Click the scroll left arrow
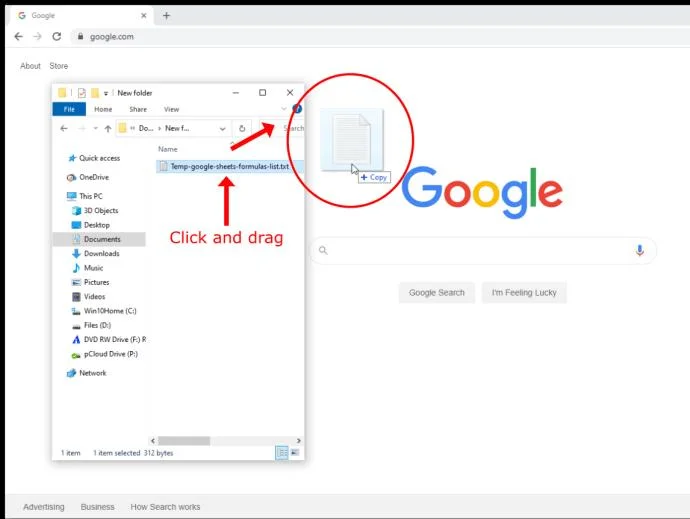 tap(153, 441)
